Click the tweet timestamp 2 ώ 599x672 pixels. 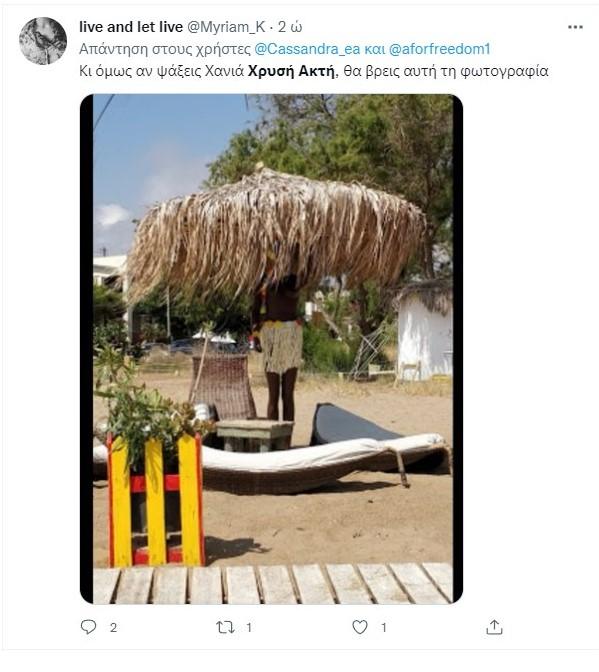pyautogui.click(x=290, y=27)
